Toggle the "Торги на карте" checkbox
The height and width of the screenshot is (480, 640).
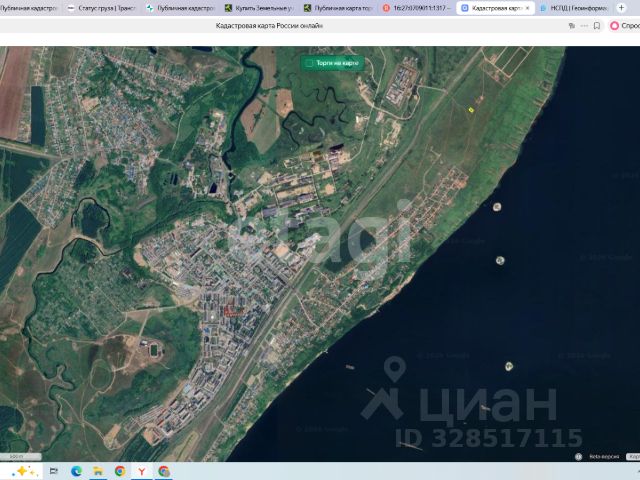[x=309, y=63]
